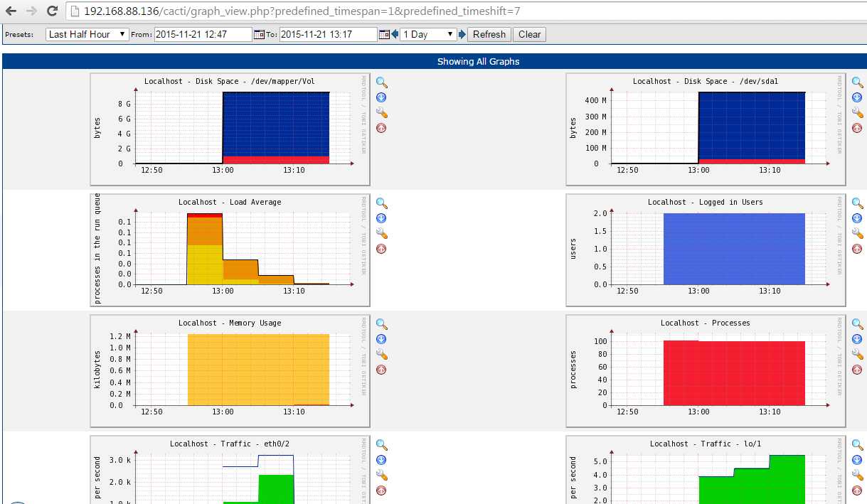Open the Traffic lo/1 graph image

pyautogui.click(x=706, y=469)
